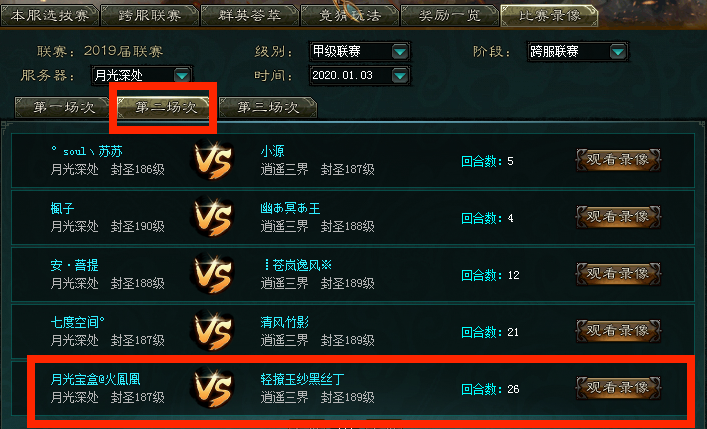The height and width of the screenshot is (429, 707).
Task: Open the 服务器 dropdown showing 月光深处
Action: tap(182, 75)
